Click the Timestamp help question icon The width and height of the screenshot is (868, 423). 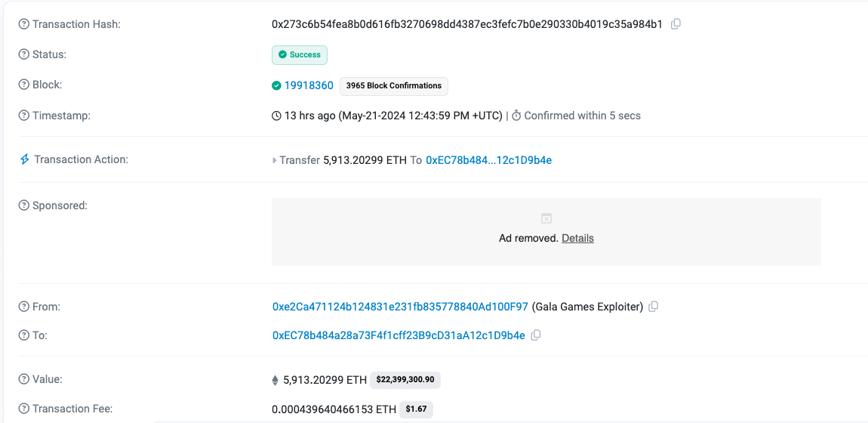[x=24, y=116]
